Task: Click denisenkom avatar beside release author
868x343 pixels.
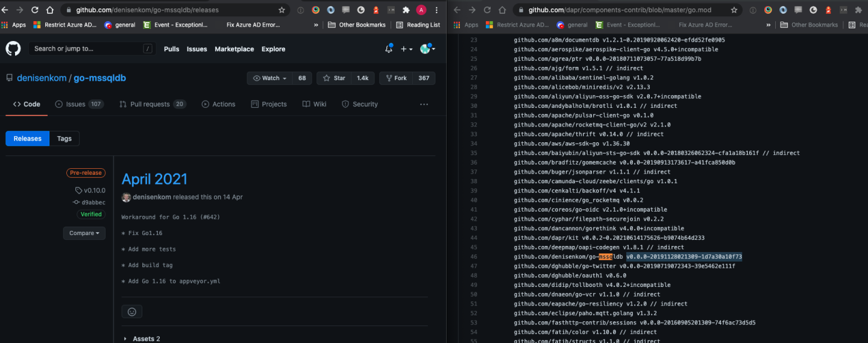Action: [126, 197]
